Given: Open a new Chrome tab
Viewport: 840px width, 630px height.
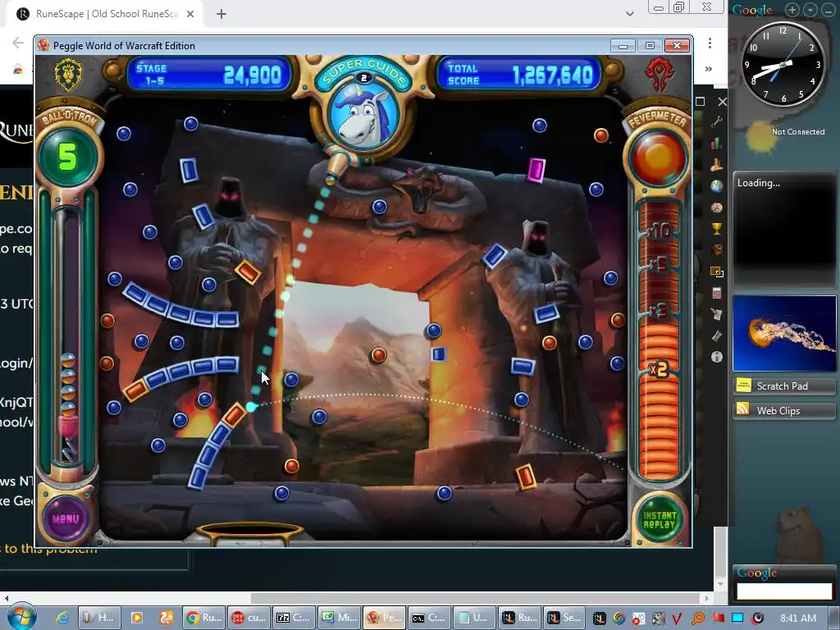Looking at the screenshot, I should [x=221, y=14].
